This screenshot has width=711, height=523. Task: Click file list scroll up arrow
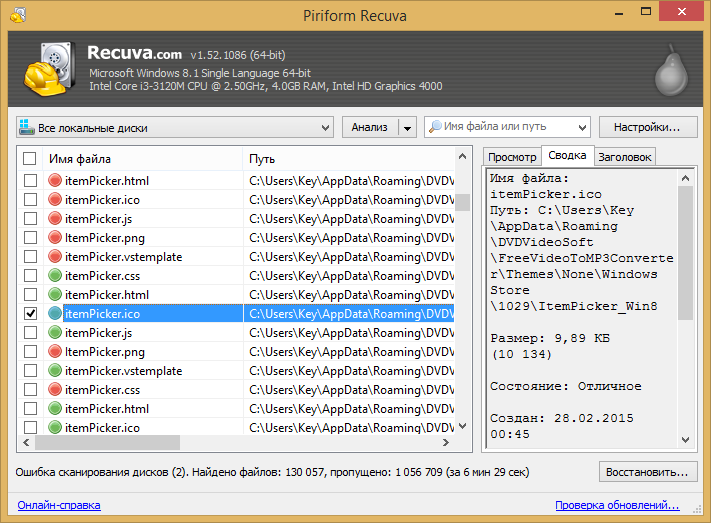tap(463, 156)
